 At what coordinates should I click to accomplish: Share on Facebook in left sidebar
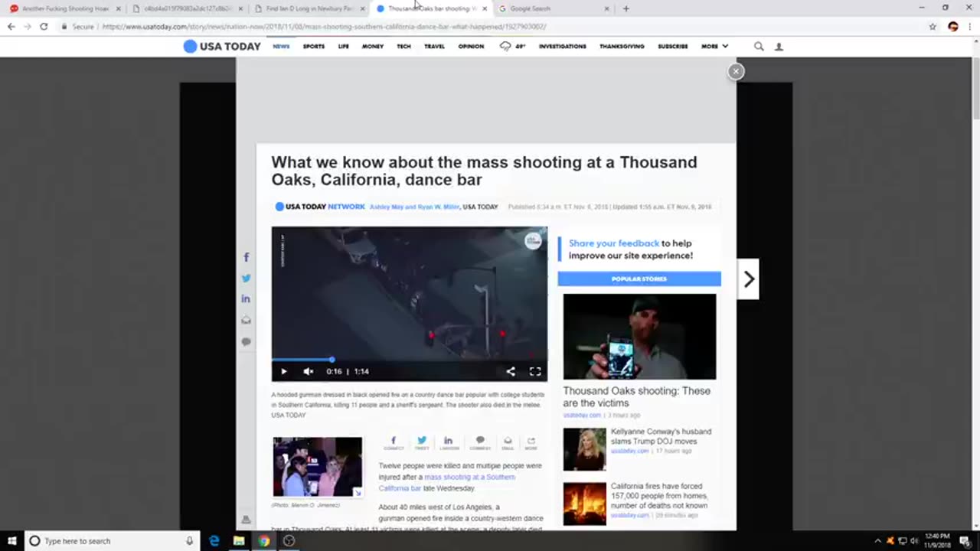tap(246, 258)
